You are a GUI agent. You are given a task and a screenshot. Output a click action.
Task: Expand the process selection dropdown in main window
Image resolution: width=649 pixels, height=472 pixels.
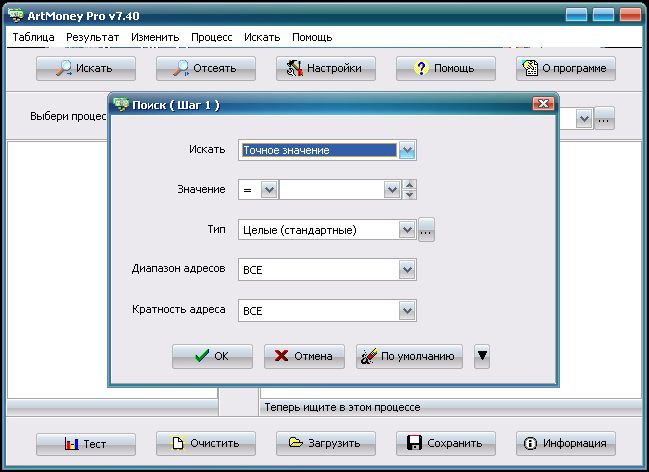click(x=584, y=119)
